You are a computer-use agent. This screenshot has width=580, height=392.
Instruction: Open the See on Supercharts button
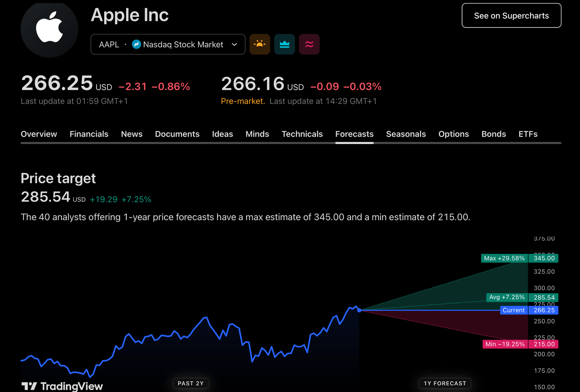(511, 15)
